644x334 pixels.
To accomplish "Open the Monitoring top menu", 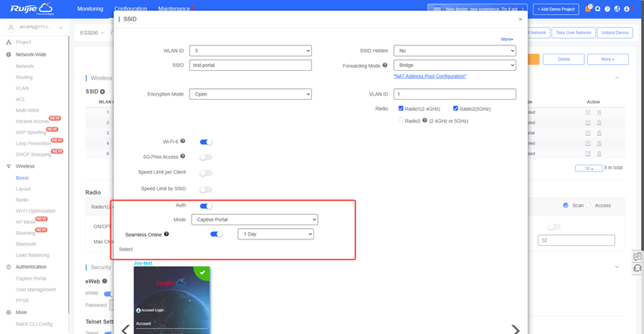I will [x=90, y=9].
